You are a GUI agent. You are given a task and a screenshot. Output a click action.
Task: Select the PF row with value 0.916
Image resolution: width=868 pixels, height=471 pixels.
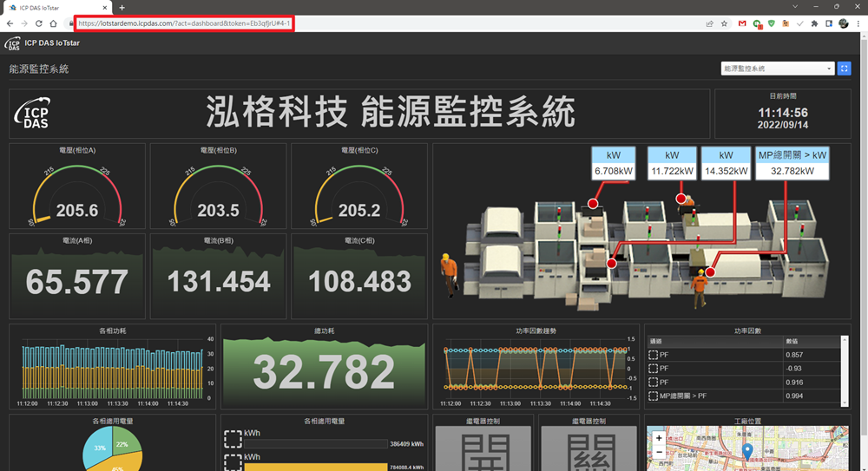coord(744,383)
